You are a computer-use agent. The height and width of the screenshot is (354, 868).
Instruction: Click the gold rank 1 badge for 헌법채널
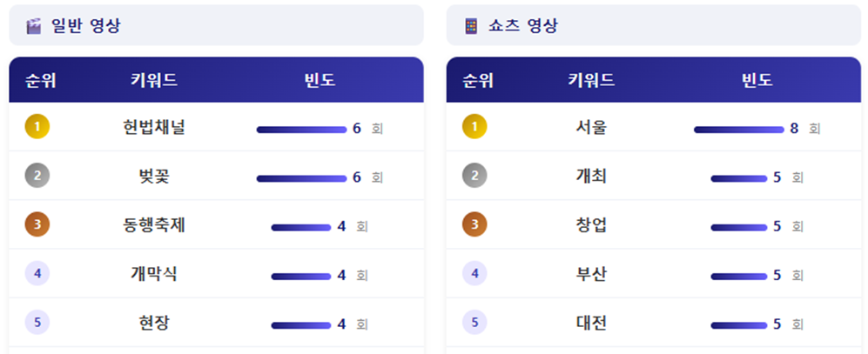pyautogui.click(x=37, y=128)
